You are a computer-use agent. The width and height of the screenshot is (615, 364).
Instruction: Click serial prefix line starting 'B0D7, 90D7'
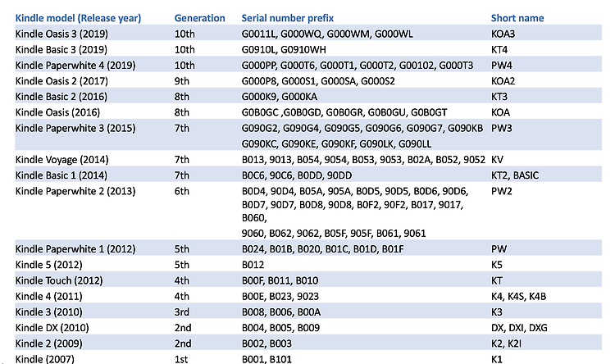click(x=353, y=204)
